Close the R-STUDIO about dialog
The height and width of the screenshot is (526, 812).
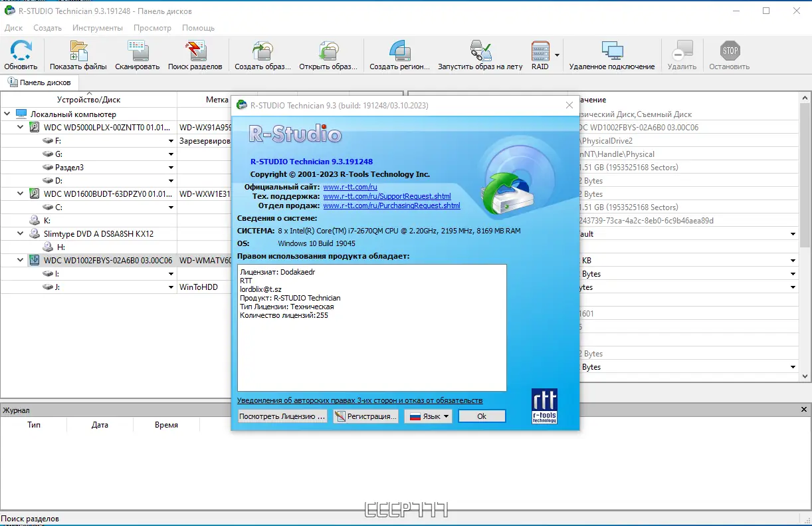pyautogui.click(x=569, y=105)
